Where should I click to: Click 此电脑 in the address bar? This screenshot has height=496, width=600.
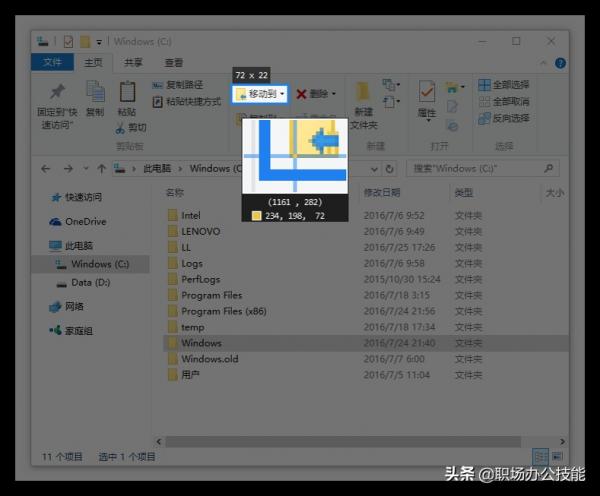pos(157,168)
